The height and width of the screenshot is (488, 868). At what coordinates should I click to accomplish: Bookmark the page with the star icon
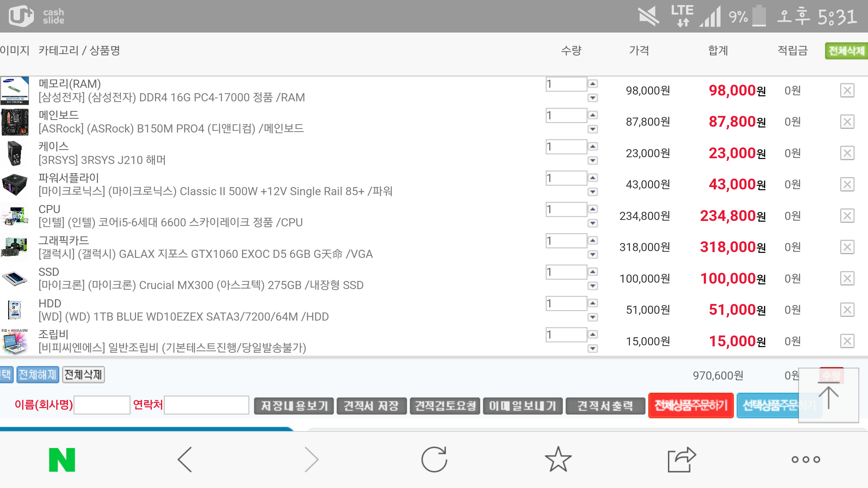coord(558,460)
